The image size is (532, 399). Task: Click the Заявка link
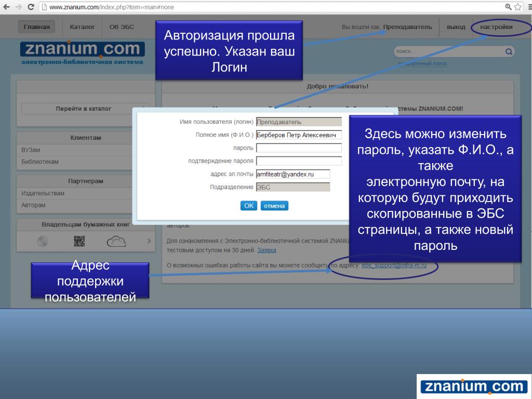pos(267,250)
